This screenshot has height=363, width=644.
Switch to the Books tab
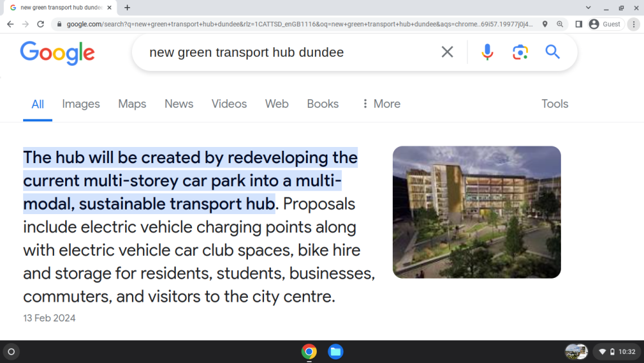pyautogui.click(x=323, y=104)
